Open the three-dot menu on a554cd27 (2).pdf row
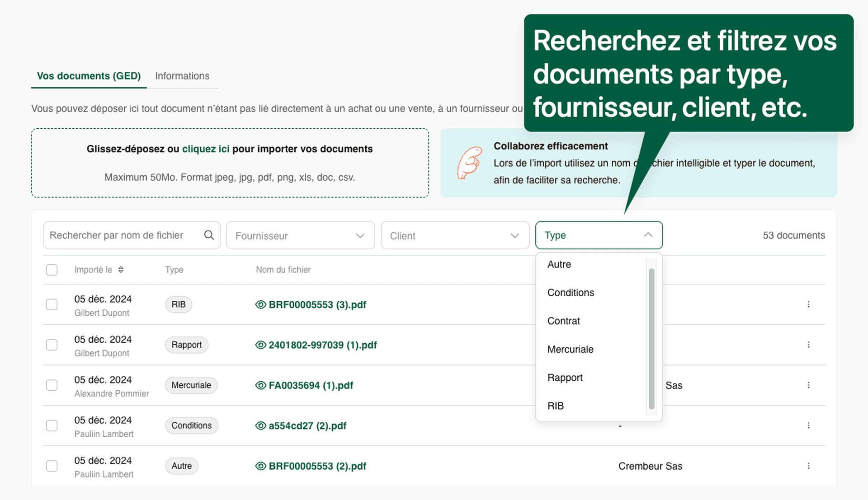 (x=809, y=425)
